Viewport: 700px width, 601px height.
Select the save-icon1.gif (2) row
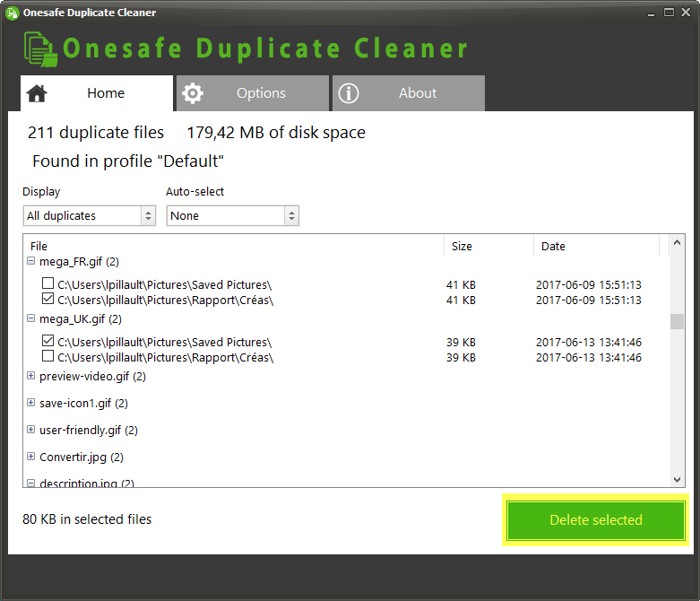pos(83,404)
